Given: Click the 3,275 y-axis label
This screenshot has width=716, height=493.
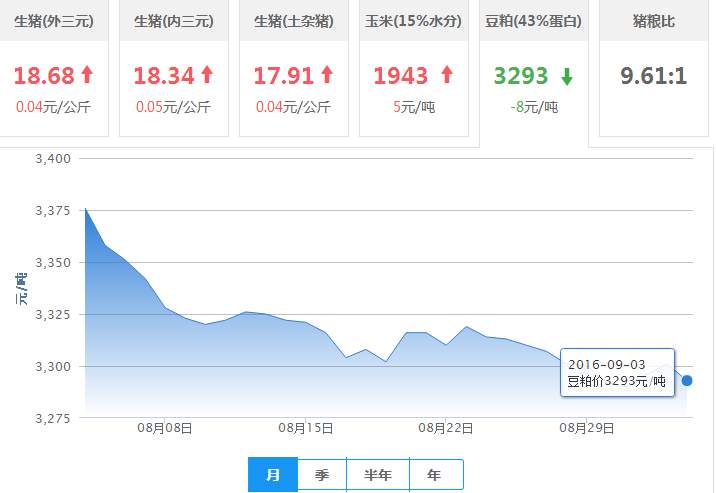Looking at the screenshot, I should pyautogui.click(x=53, y=419).
